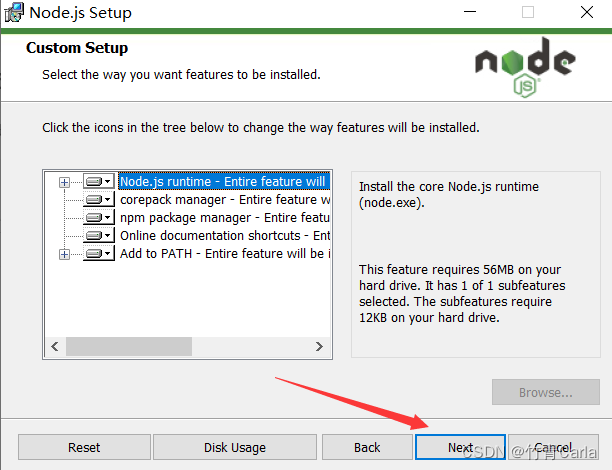
Task: Select the Node.js runtime feature row
Action: point(224,182)
